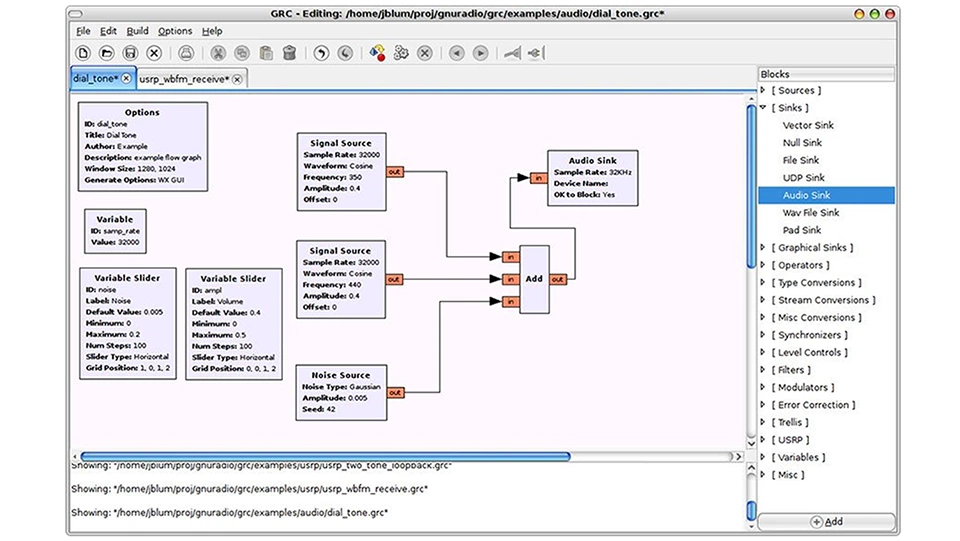
Task: Click the Rotate block right icon
Action: [480, 53]
